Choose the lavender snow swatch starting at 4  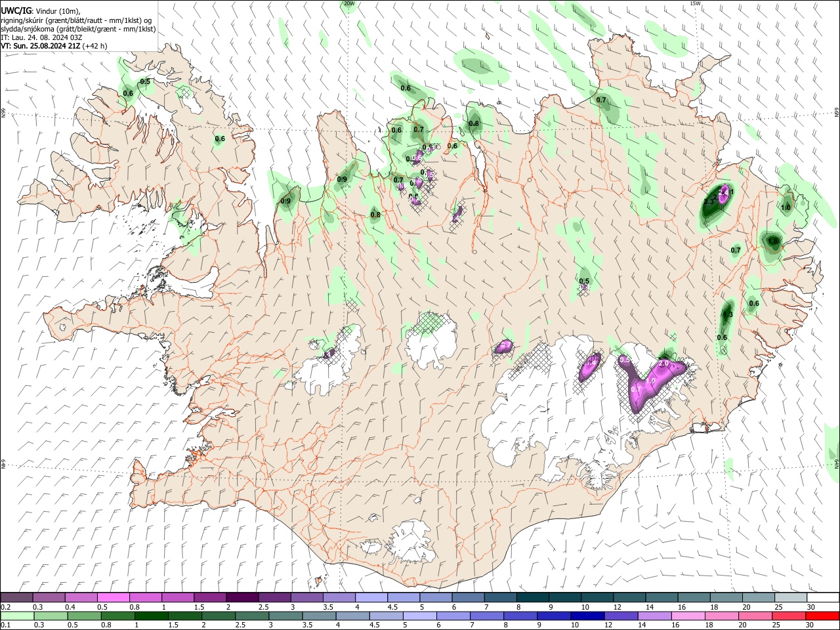click(x=370, y=597)
